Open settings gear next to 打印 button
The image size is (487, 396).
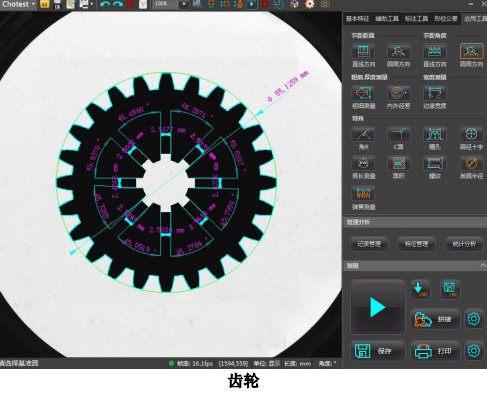click(x=474, y=351)
